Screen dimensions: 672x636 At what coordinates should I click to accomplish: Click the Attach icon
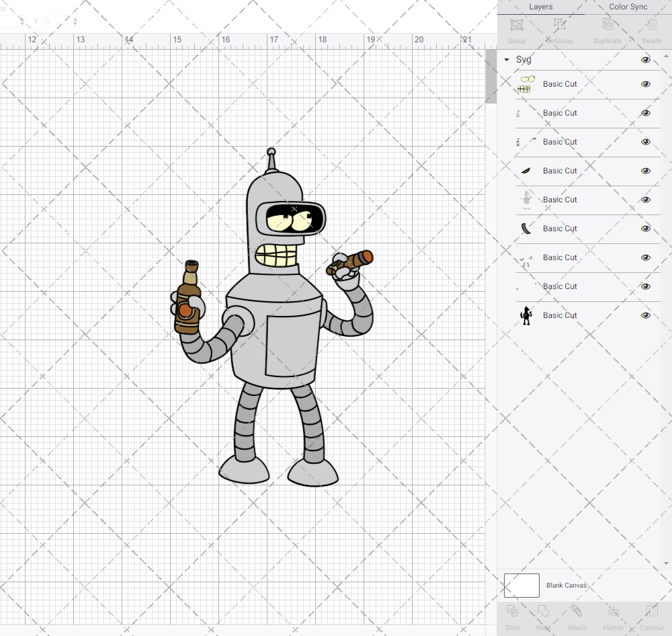pyautogui.click(x=577, y=615)
